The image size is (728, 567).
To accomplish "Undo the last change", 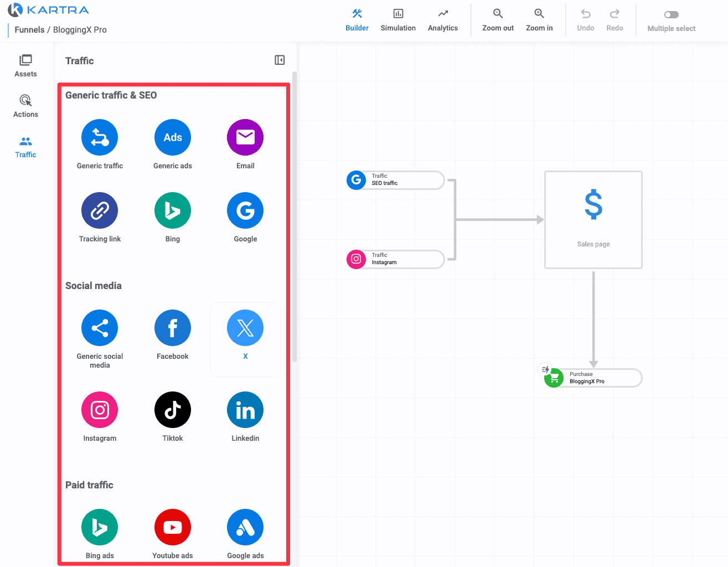I will pyautogui.click(x=586, y=20).
